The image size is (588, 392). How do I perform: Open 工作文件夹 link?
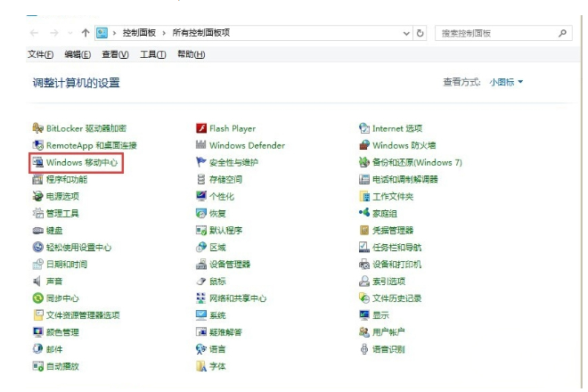(x=393, y=196)
